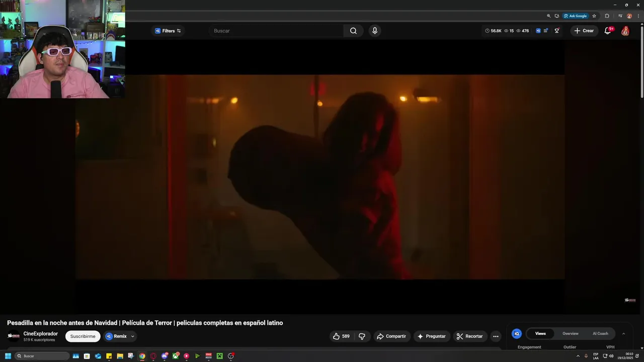The image size is (644, 362).
Task: Click the vidIQ blue logo in header
Action: 538,31
